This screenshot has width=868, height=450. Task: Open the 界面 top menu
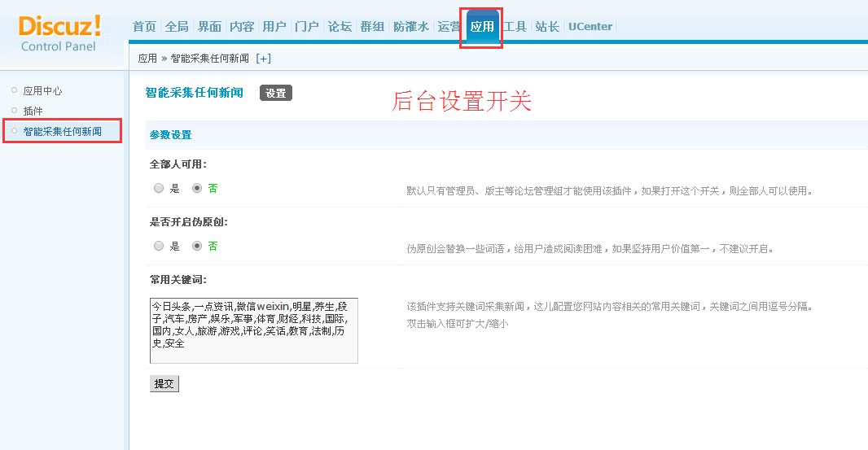coord(209,27)
